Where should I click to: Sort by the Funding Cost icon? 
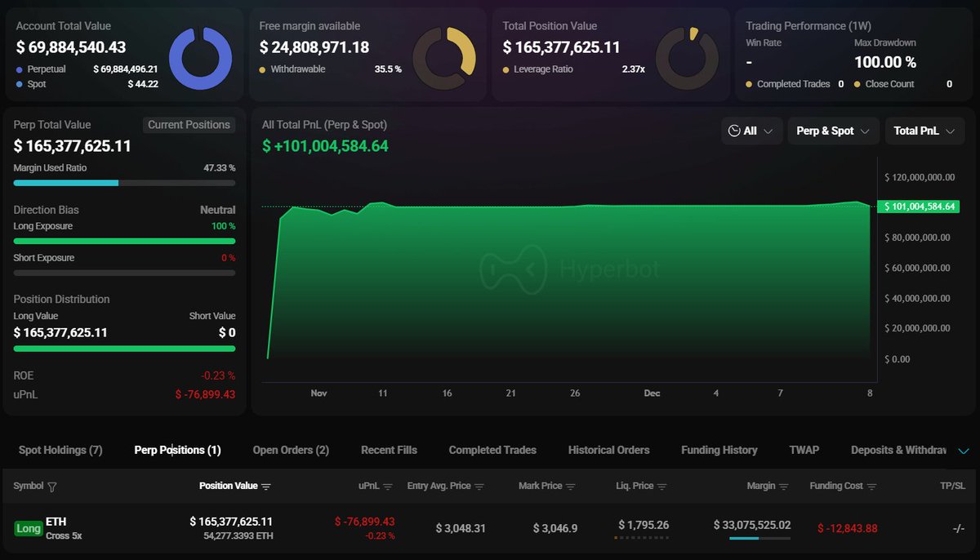(871, 487)
